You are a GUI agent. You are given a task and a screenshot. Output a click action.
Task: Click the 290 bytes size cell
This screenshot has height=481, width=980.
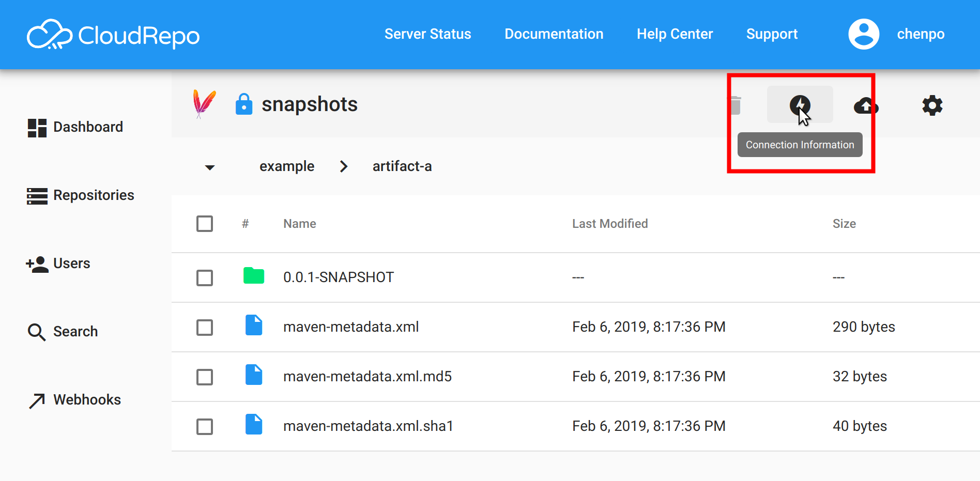pos(864,327)
